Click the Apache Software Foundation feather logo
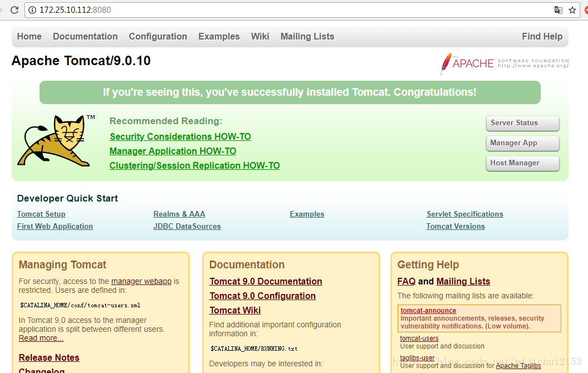Screen dimensions: 588x373 pos(504,63)
